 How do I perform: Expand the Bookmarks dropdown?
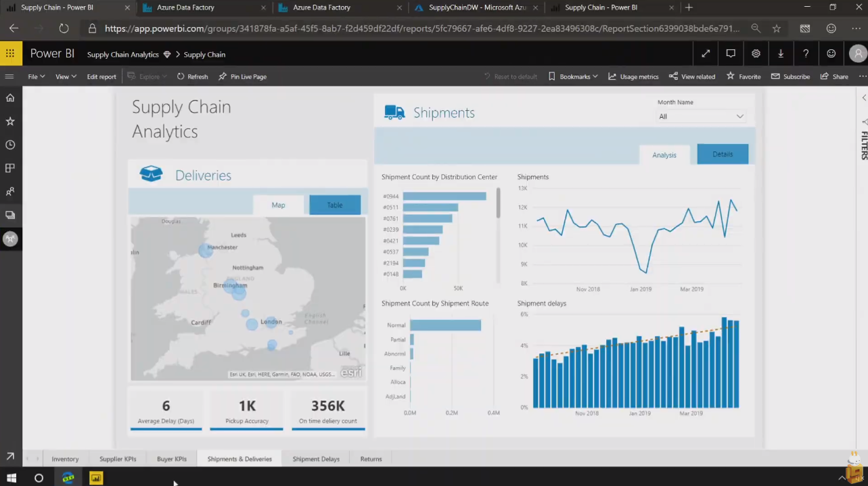pyautogui.click(x=572, y=76)
